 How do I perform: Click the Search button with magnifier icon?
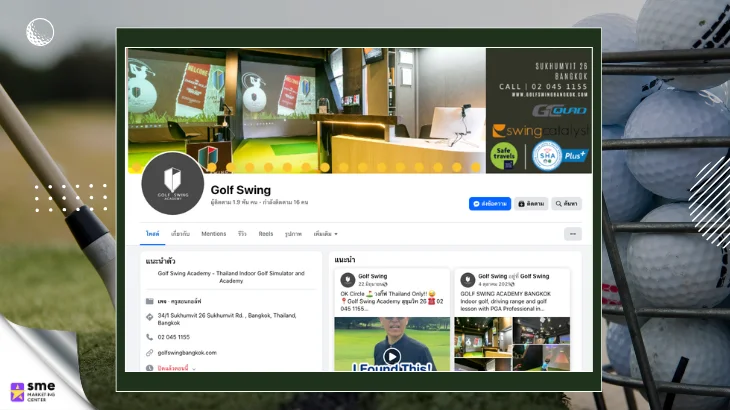[566, 203]
